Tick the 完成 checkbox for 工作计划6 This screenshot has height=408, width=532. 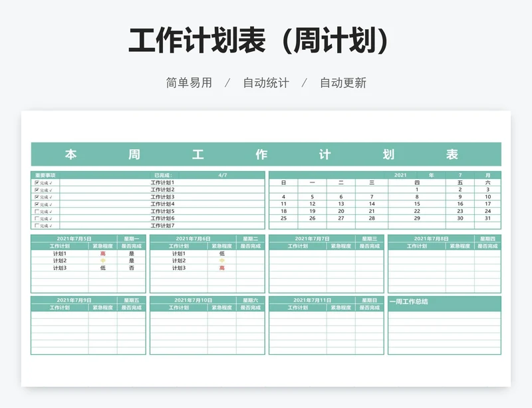(37, 218)
